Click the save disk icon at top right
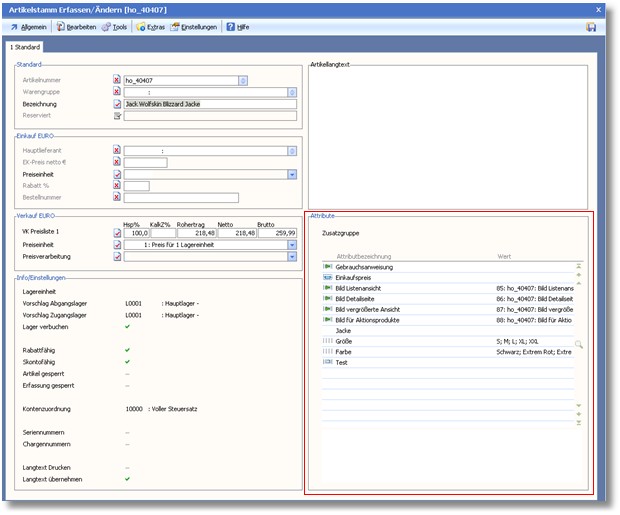Viewport: 620px width, 515px height. pyautogui.click(x=591, y=27)
